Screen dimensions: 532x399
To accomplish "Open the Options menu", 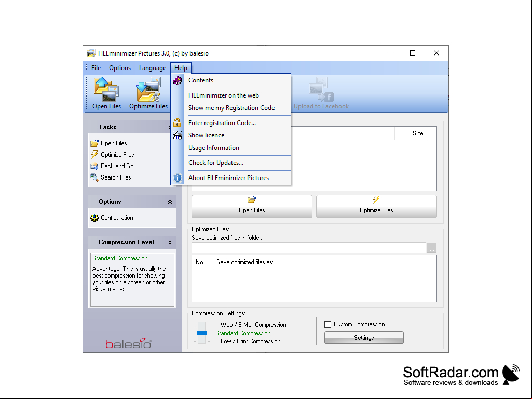I will [120, 68].
